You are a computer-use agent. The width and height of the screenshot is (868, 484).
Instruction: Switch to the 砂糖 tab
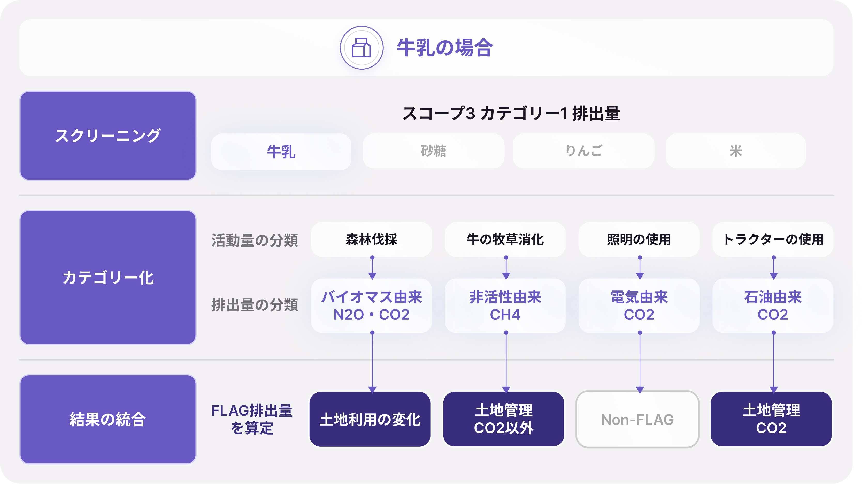[433, 151]
